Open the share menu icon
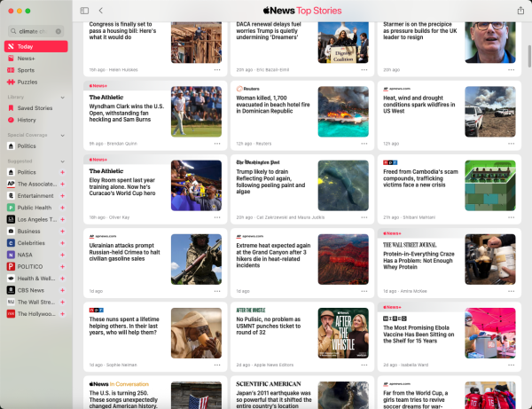532x409 pixels. [x=520, y=11]
